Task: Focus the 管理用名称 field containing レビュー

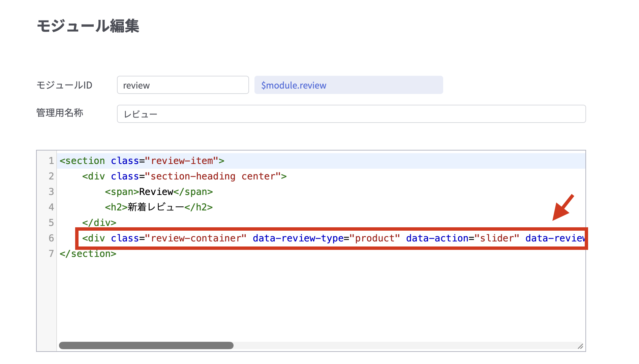Action: pos(351,114)
